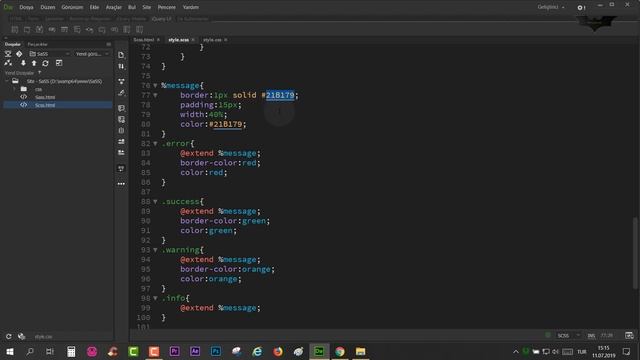Image resolution: width=640 pixels, height=360 pixels.
Task: Insert jQuery UI Dialog widget icon
Action: click(x=64, y=29)
